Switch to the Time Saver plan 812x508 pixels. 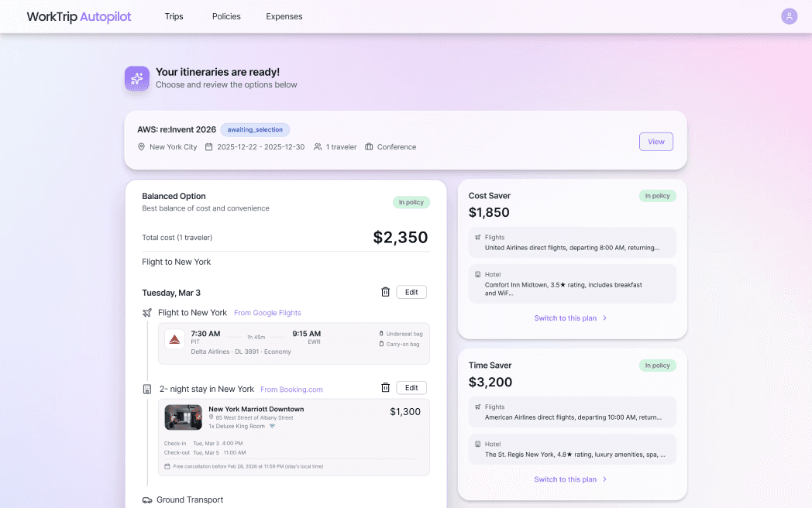point(570,479)
